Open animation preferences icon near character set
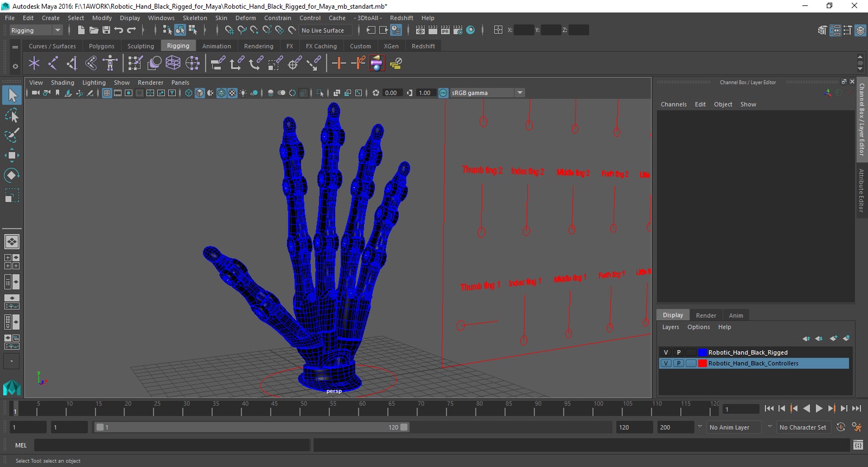 857,427
